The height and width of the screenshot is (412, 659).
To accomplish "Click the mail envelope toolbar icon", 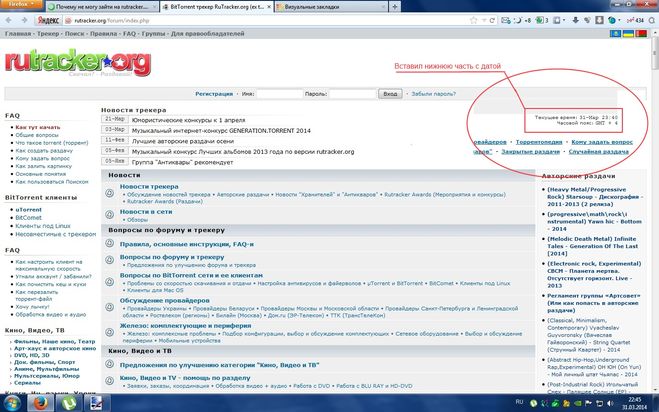I will click(x=506, y=20).
